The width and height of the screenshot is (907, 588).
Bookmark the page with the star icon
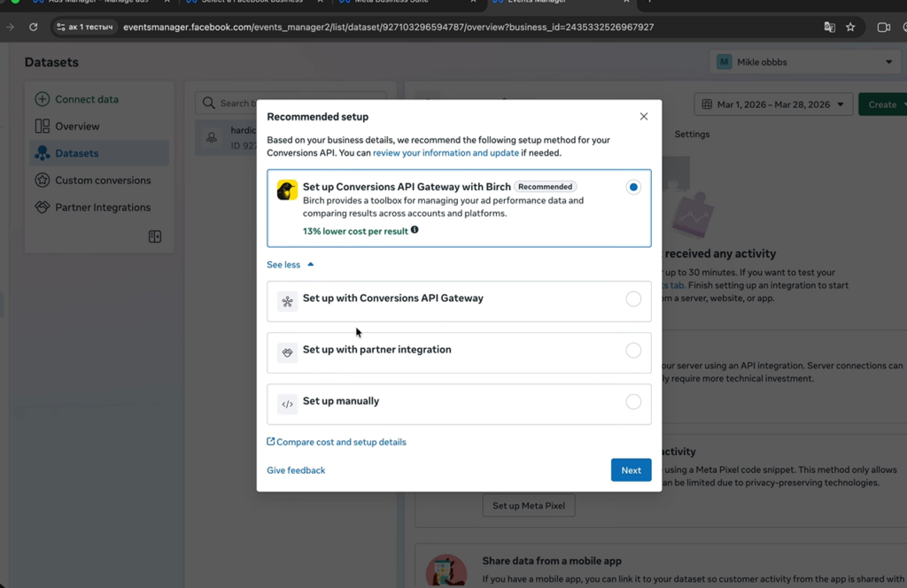click(x=850, y=27)
